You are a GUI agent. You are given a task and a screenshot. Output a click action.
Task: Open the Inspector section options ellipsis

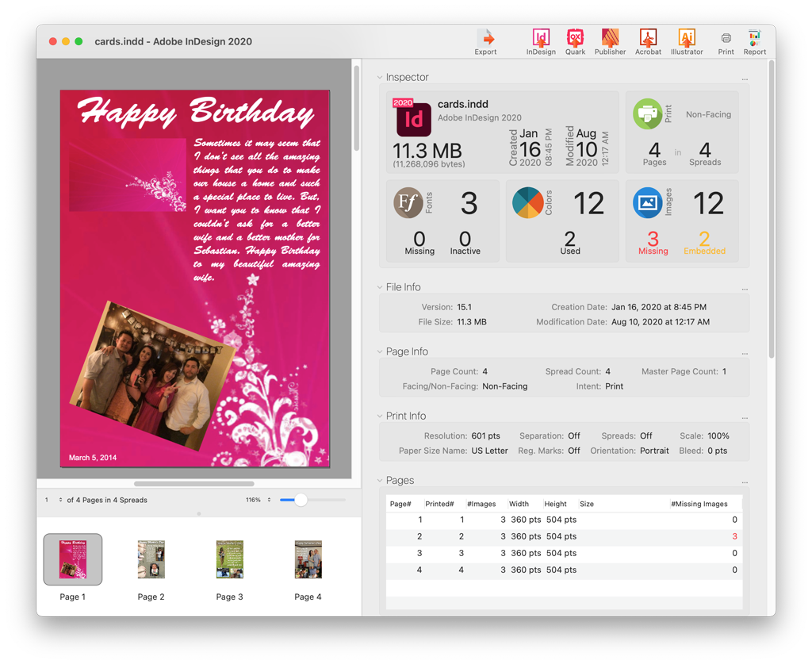(745, 79)
